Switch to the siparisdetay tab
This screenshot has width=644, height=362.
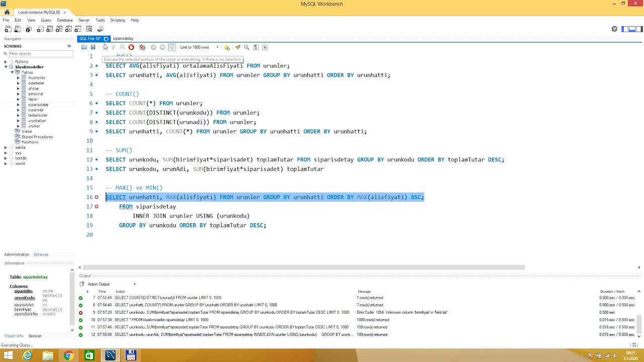[x=123, y=39]
